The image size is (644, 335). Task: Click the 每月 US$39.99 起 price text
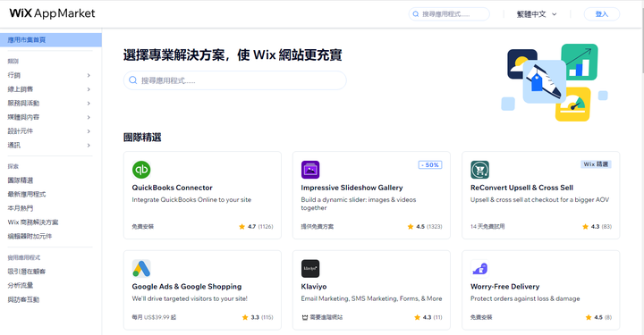(x=154, y=317)
